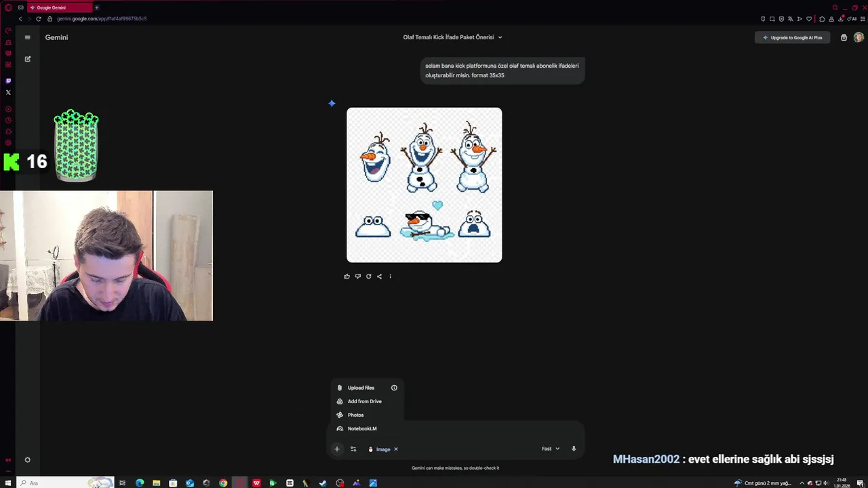Open browser extensions puzzle icon

[x=822, y=19]
